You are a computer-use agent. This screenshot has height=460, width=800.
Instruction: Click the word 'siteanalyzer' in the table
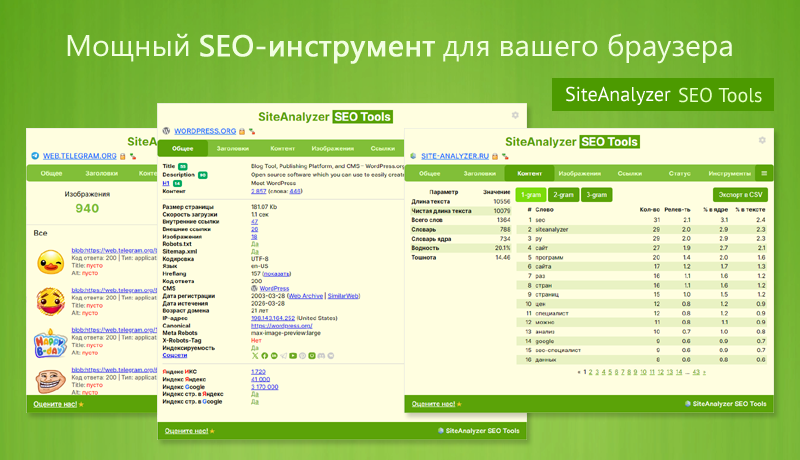[552, 229]
